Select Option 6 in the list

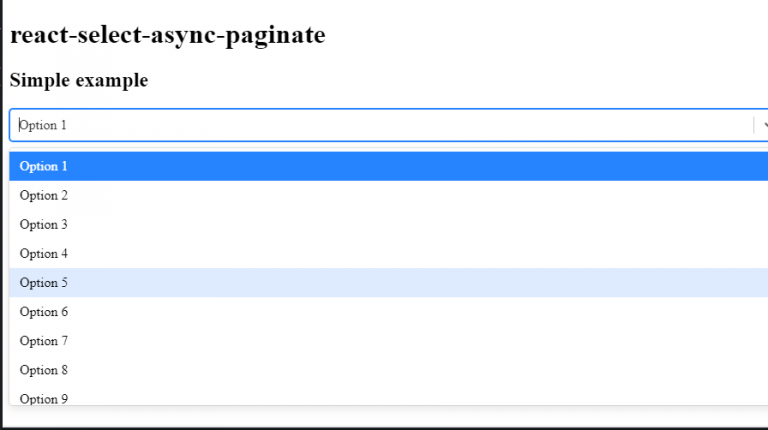tap(388, 312)
